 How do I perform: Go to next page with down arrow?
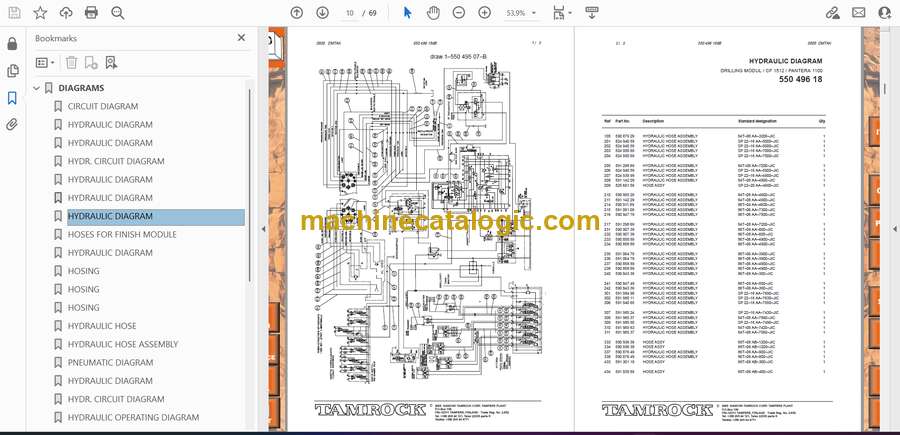click(323, 13)
